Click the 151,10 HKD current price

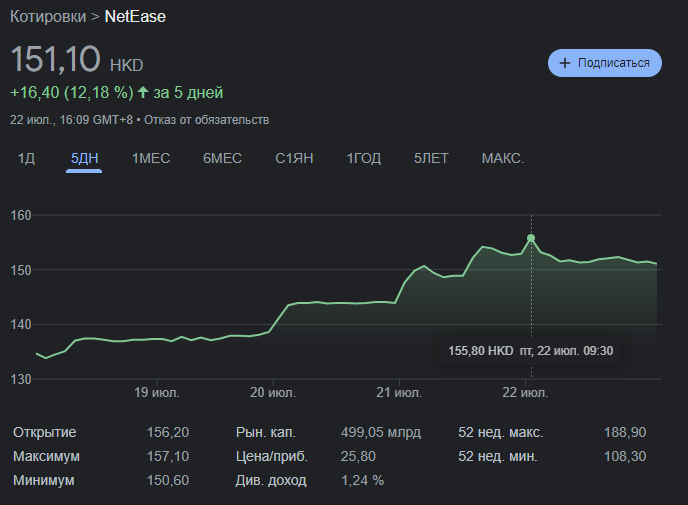(76, 60)
